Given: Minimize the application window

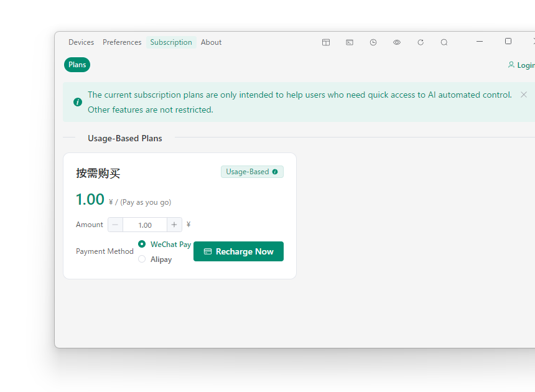Looking at the screenshot, I should [x=480, y=41].
